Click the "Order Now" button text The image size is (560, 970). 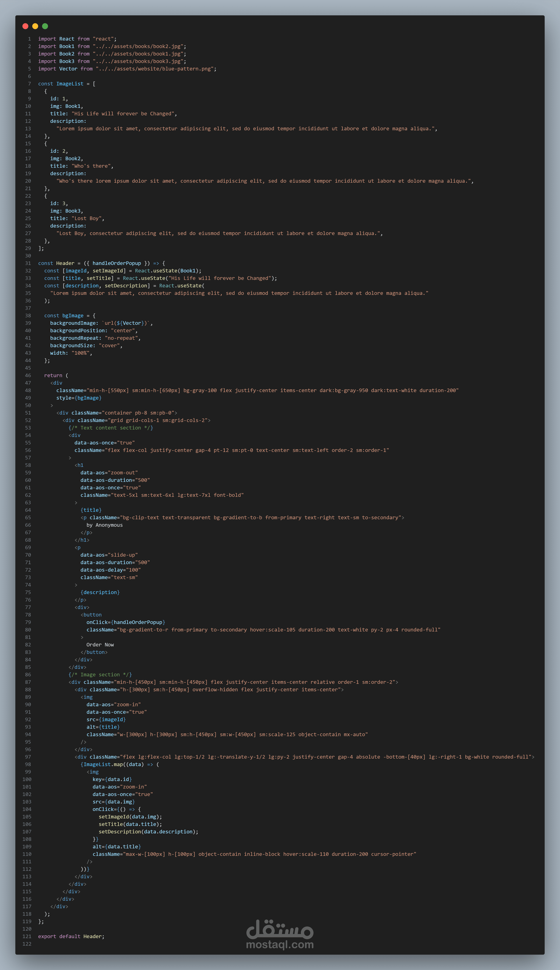(x=100, y=645)
